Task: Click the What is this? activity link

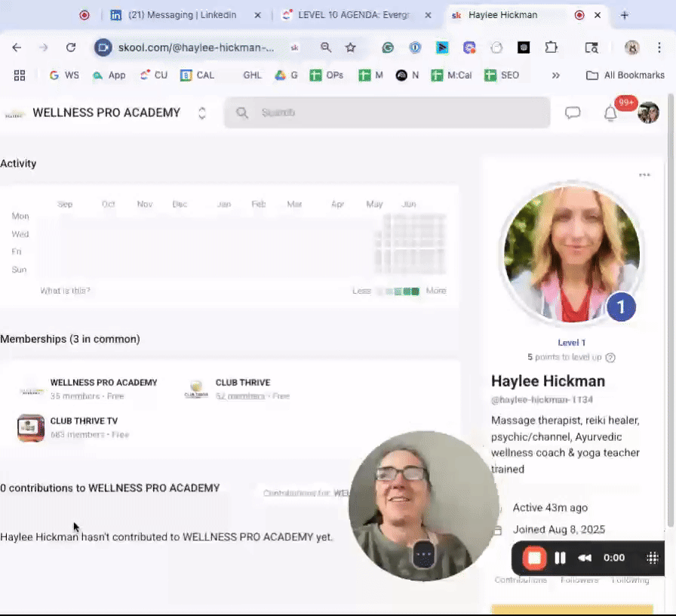Action: [65, 291]
